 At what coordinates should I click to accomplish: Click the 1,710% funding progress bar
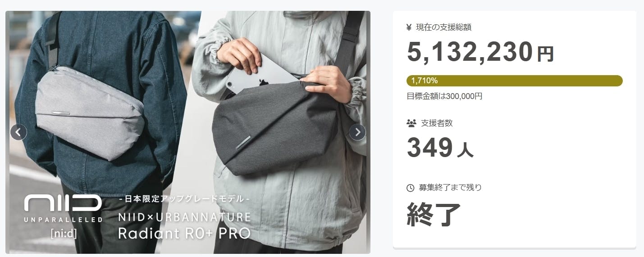click(514, 81)
